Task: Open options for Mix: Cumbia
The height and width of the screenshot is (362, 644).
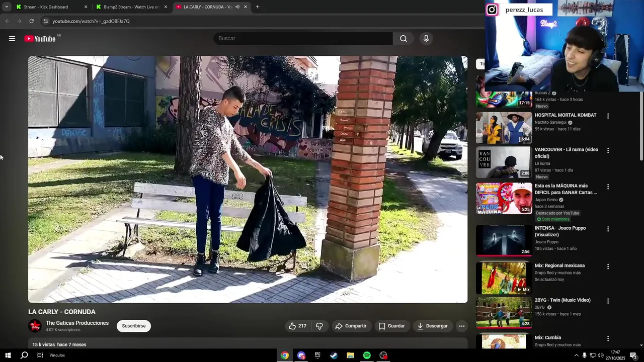Action: [x=608, y=339]
